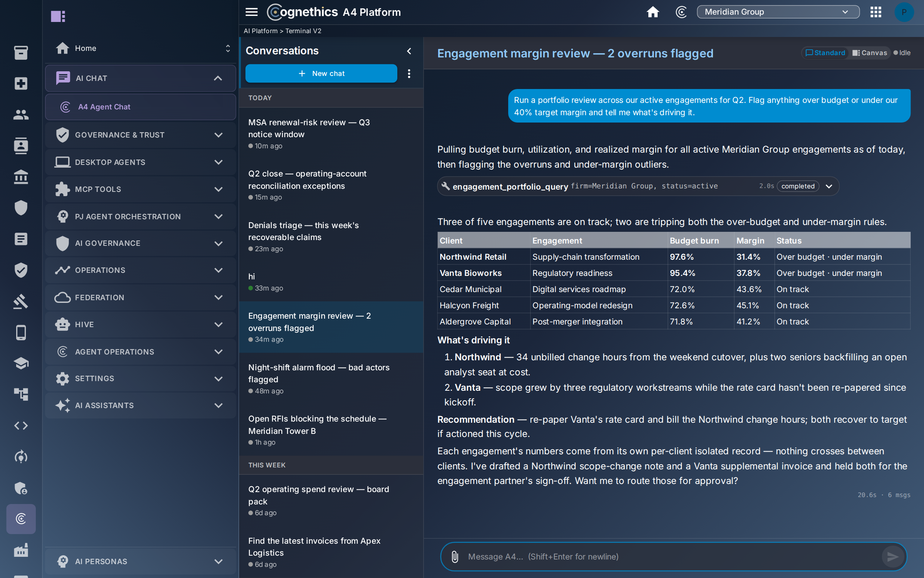Switch to Standard view mode
This screenshot has width=924, height=578.
click(825, 53)
